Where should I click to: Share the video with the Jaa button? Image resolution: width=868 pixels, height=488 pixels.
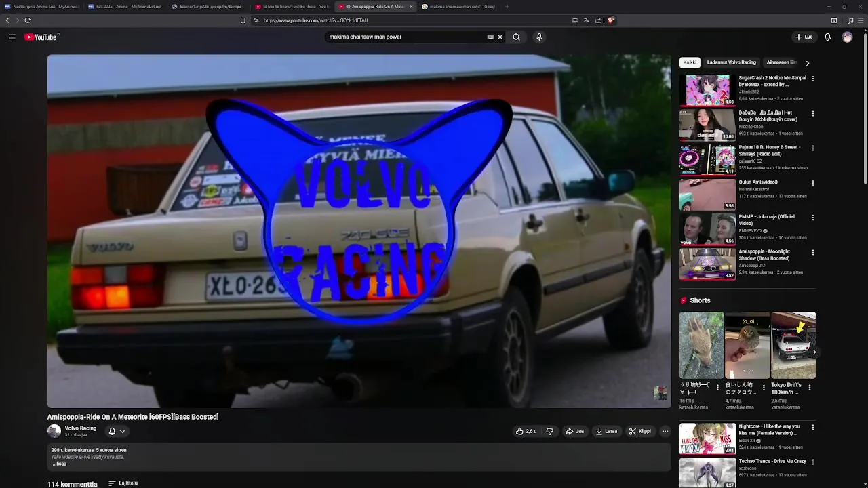coord(575,431)
